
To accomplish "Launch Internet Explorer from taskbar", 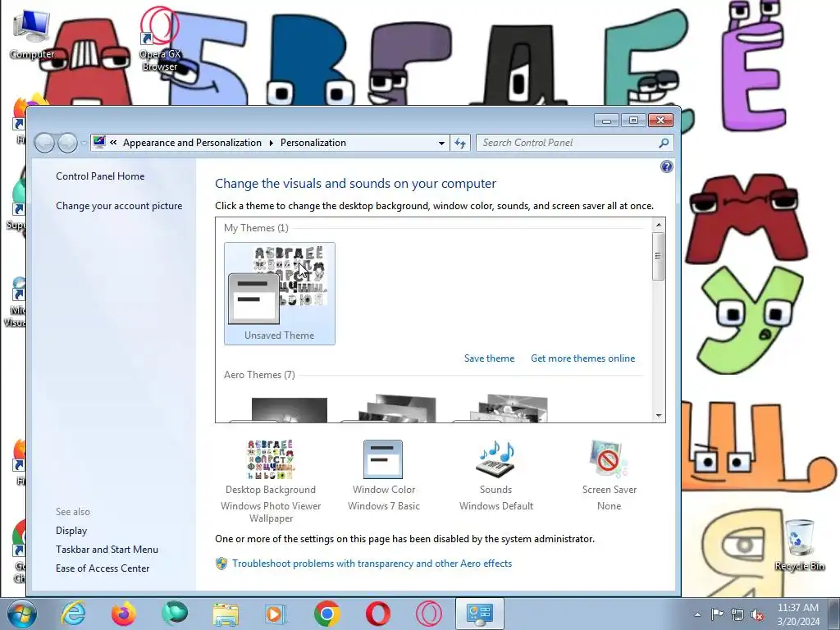I will 73,614.
